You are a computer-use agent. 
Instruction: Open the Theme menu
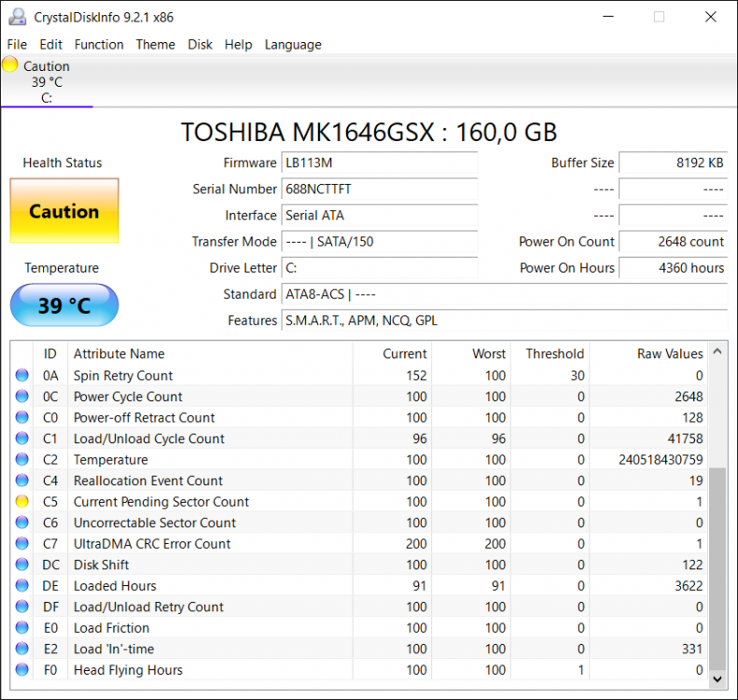(155, 45)
